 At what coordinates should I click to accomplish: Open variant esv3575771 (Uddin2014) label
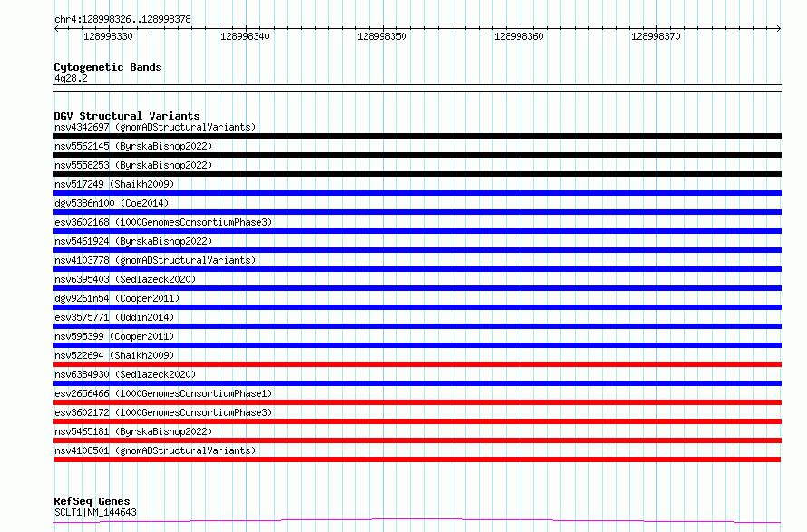pos(114,317)
